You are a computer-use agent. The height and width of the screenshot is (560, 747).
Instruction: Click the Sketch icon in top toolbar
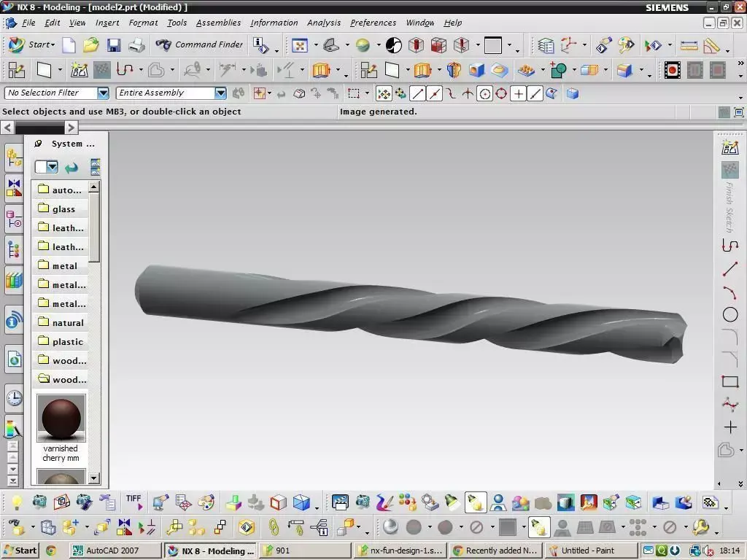[79, 71]
